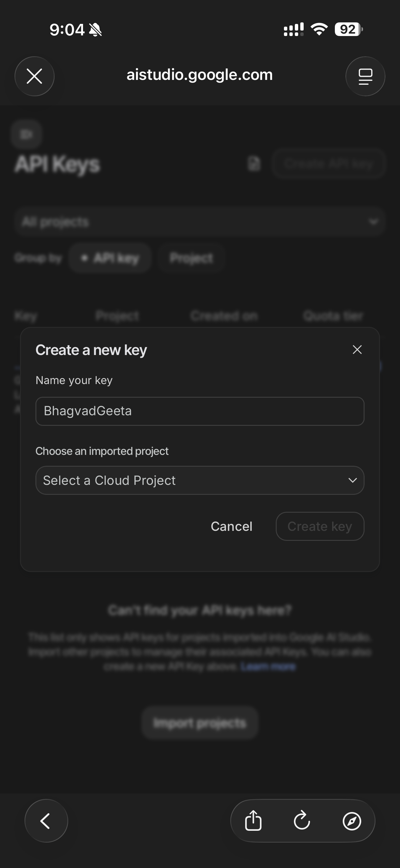Open the Select a Cloud Project dropdown
Image resolution: width=400 pixels, height=868 pixels.
pos(200,480)
